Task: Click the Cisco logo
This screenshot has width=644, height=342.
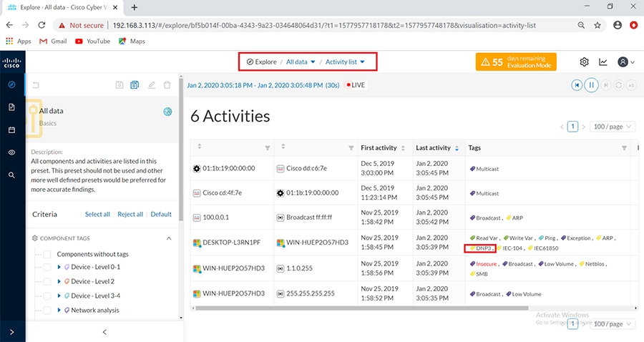Action: coord(11,62)
